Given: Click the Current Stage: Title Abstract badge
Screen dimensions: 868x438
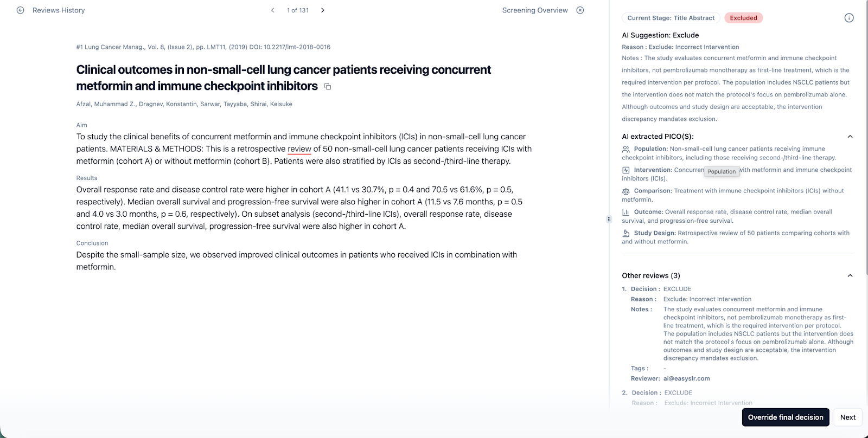Looking at the screenshot, I should 671,18.
